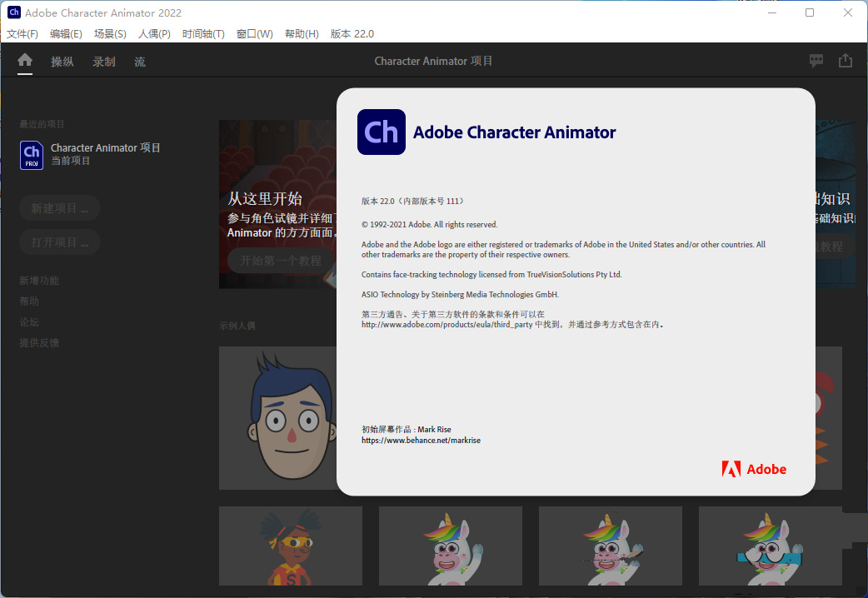The width and height of the screenshot is (868, 598).
Task: Select the unicorn holding stick puppet
Action: pyautogui.click(x=611, y=546)
